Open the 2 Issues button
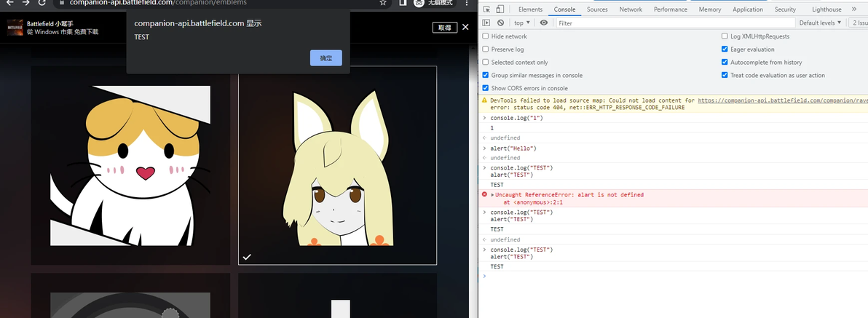The image size is (868, 318). point(858,23)
